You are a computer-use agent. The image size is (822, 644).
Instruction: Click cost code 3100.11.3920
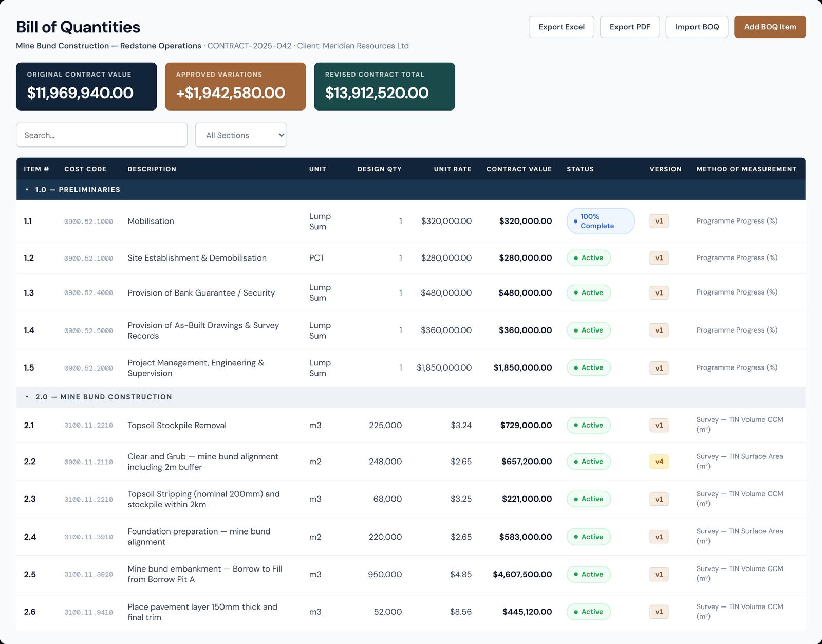click(88, 575)
